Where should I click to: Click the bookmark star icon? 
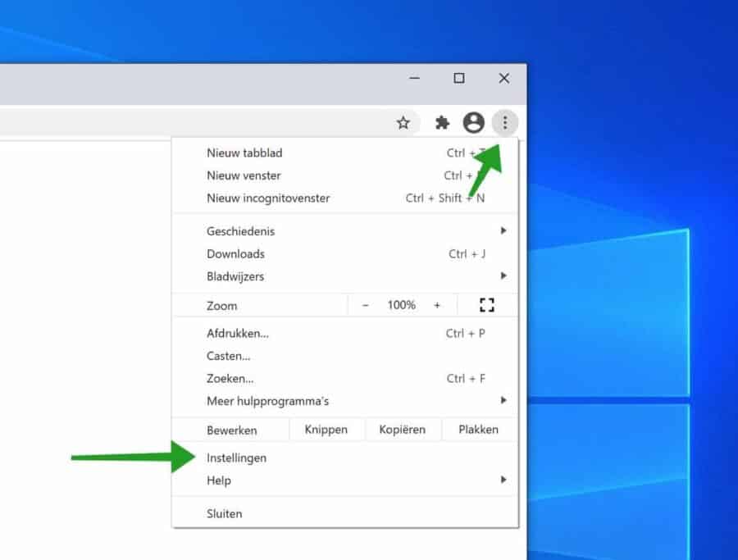click(x=403, y=123)
